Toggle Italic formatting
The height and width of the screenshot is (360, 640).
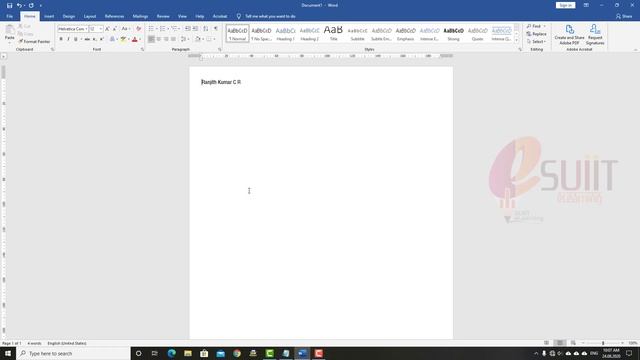pyautogui.click(x=68, y=39)
